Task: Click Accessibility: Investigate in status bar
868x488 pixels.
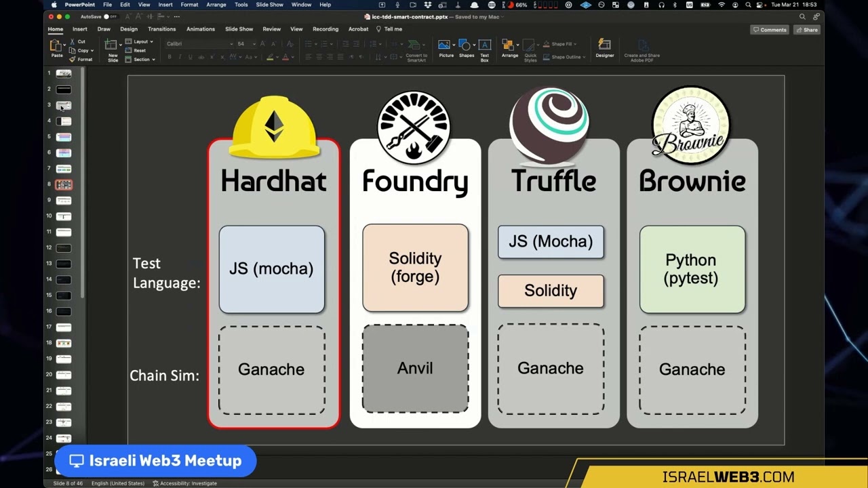Action: tap(184, 483)
